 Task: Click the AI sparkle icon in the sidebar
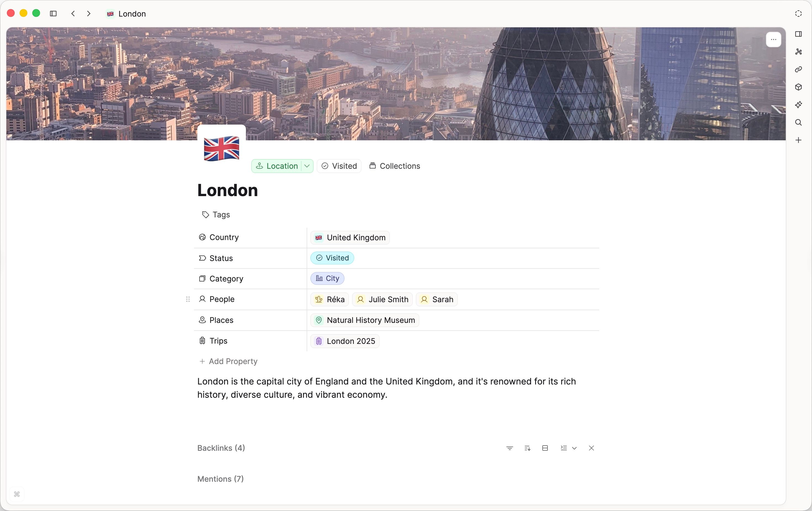(x=798, y=105)
